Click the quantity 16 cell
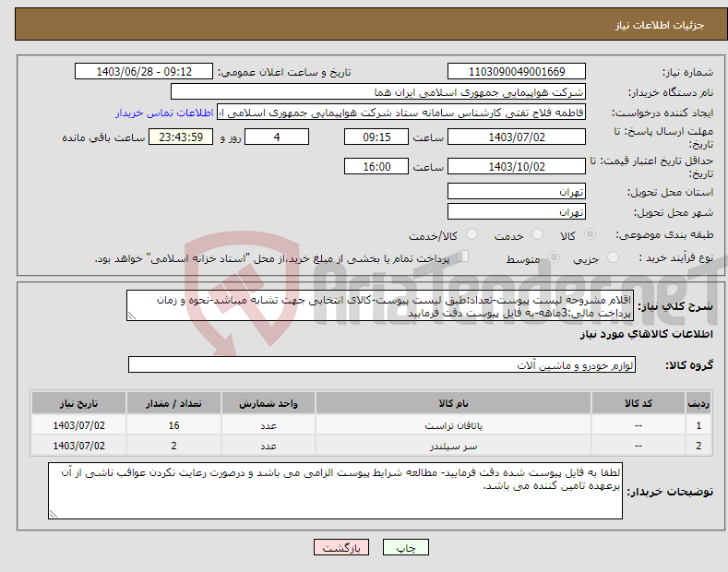The width and height of the screenshot is (728, 572). click(173, 425)
